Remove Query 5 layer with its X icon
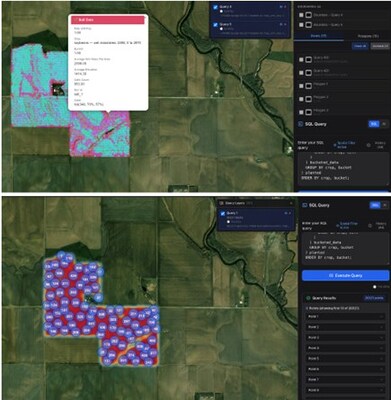 285,24
